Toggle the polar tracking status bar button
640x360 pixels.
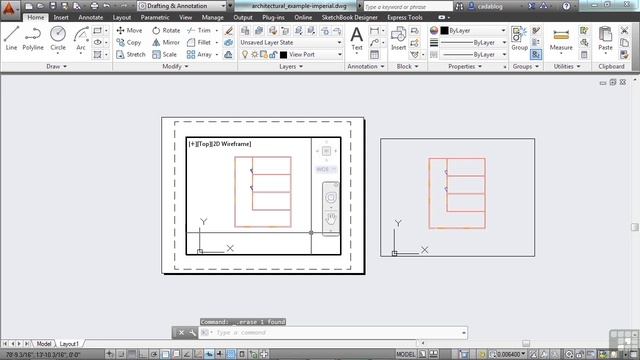point(154,354)
